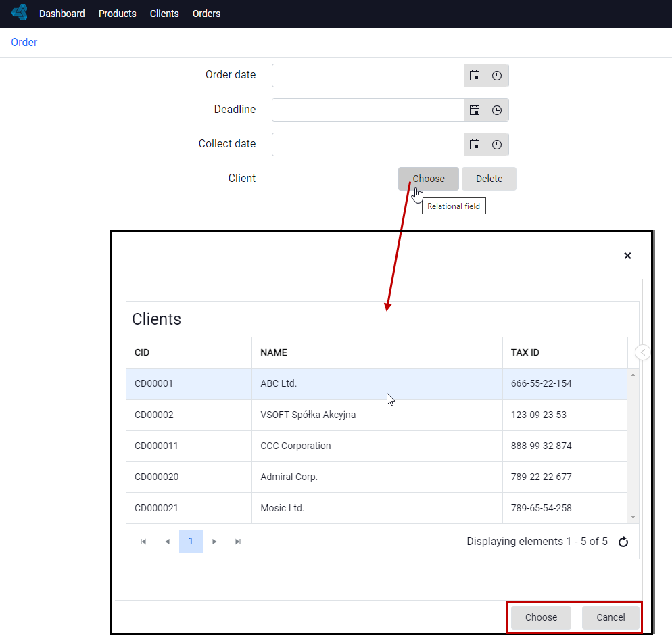Viewport: 672px width, 635px height.
Task: Expand the collapsed side panel arrow
Action: click(x=642, y=352)
